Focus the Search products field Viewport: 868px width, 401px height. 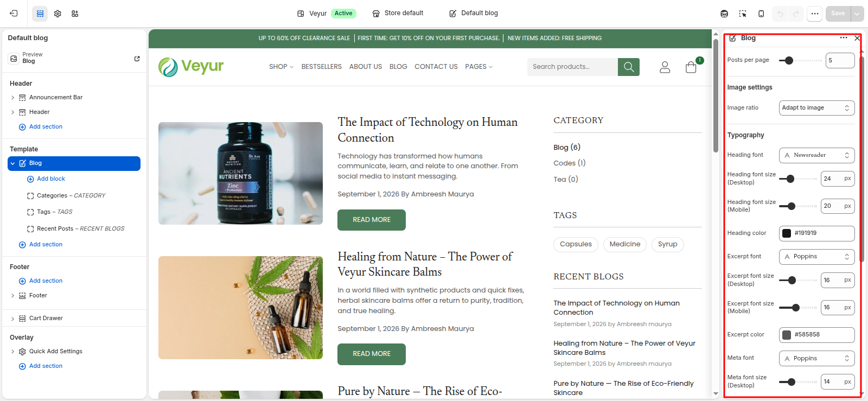(572, 67)
